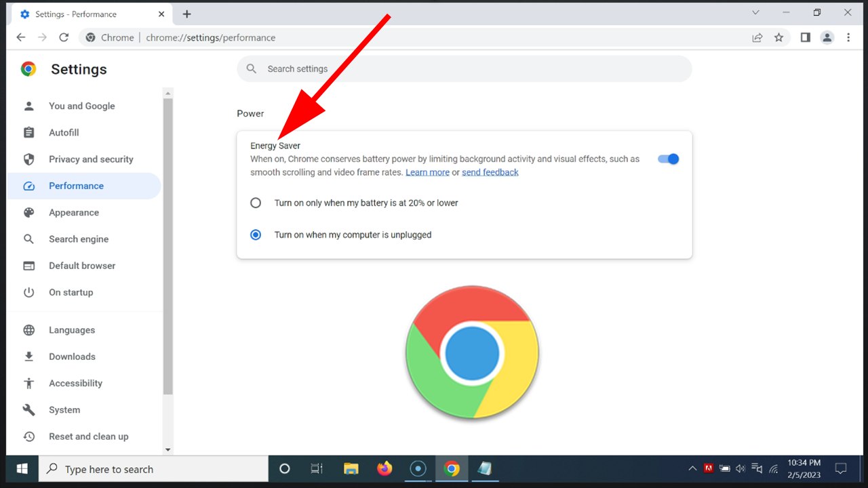
Task: Click the Back navigation arrow
Action: tap(21, 38)
